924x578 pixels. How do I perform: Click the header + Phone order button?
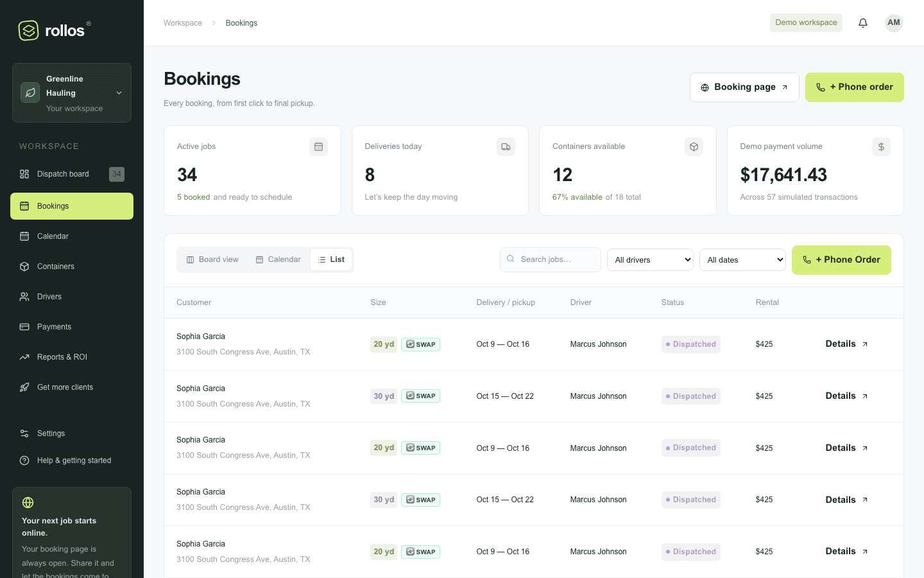coord(855,87)
